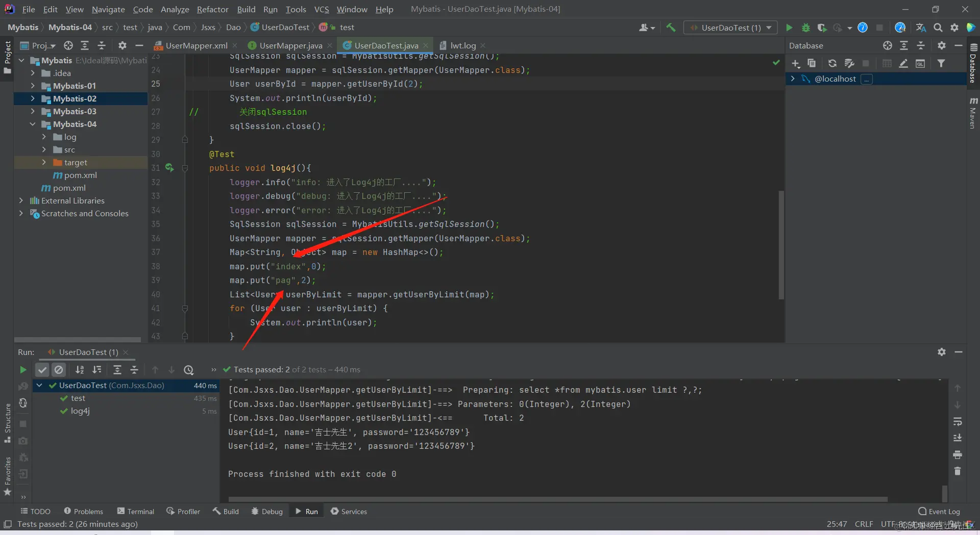Open the Event Log
The height and width of the screenshot is (535, 980).
pos(939,511)
